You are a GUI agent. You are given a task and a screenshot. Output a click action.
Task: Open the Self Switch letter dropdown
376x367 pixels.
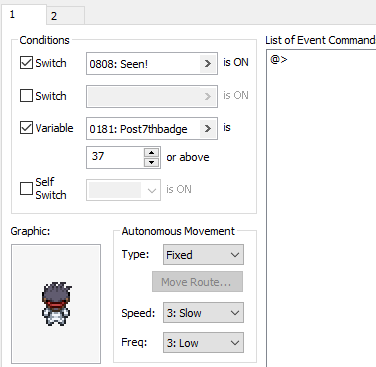[123, 190]
